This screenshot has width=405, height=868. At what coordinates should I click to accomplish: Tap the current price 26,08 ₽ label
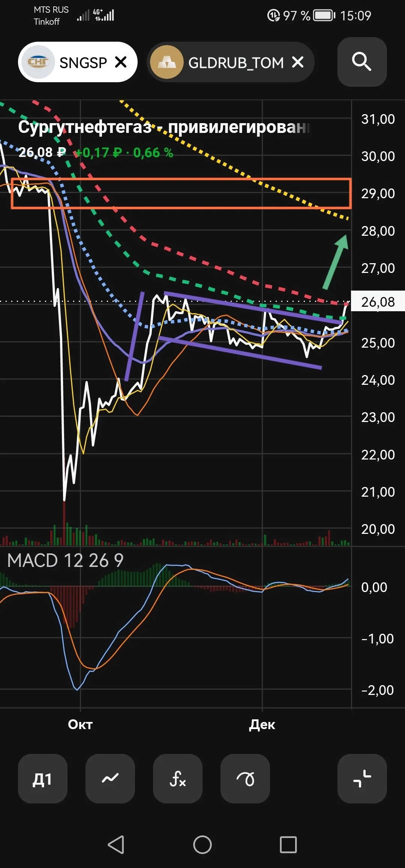pos(42,152)
